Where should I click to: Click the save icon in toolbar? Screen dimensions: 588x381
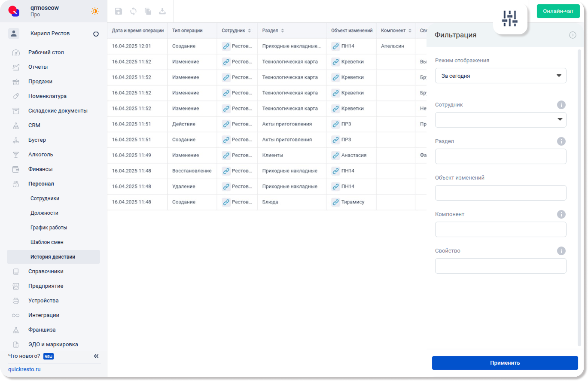point(119,12)
